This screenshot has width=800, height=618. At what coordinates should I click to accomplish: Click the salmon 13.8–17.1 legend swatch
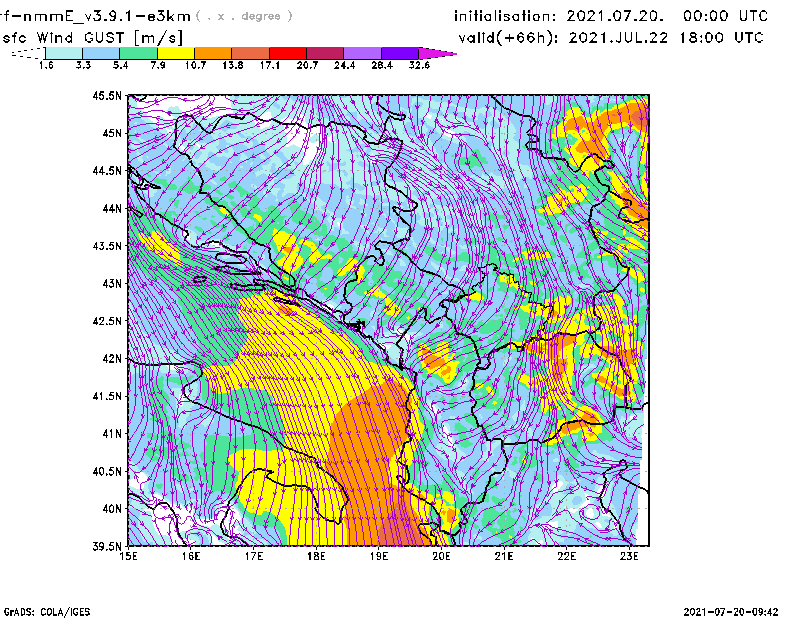(251, 53)
